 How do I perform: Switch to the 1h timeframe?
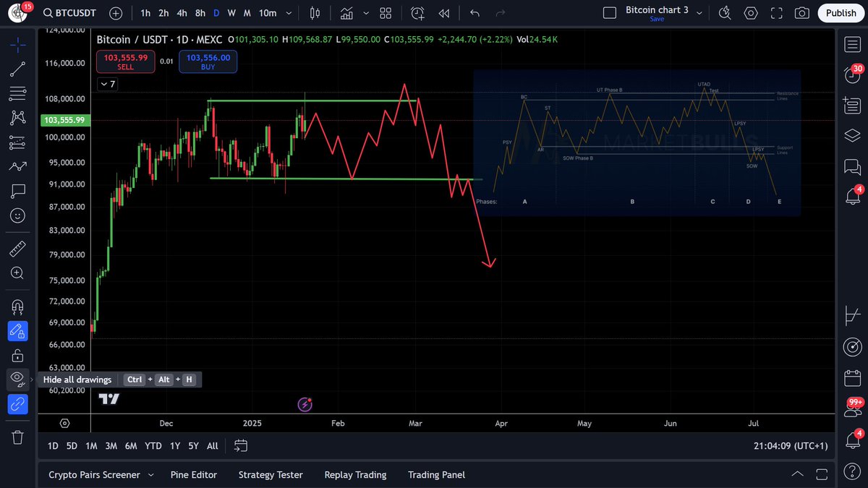(146, 13)
